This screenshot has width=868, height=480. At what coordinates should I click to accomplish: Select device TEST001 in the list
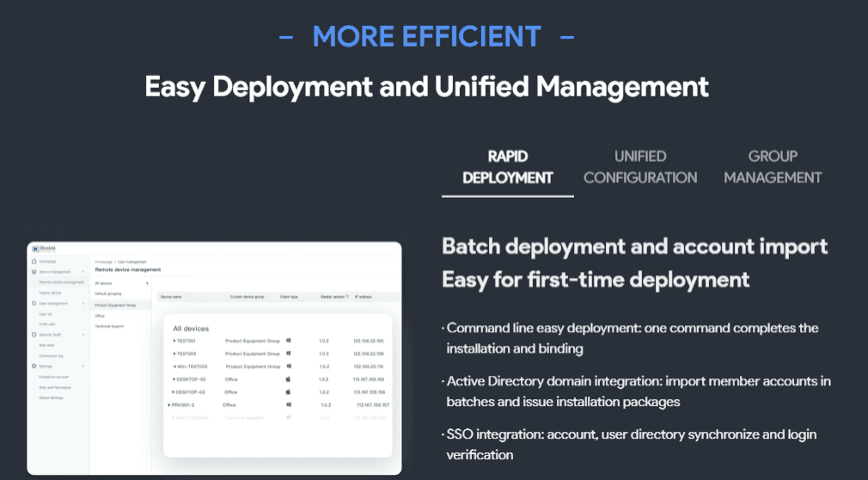184,341
